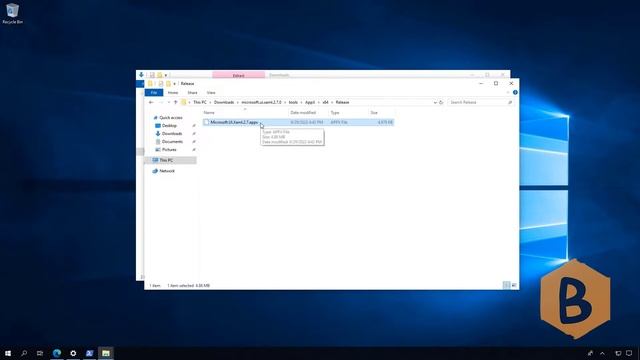Select x64 segment in the address path
Viewport: 640px width, 360px height.
325,102
